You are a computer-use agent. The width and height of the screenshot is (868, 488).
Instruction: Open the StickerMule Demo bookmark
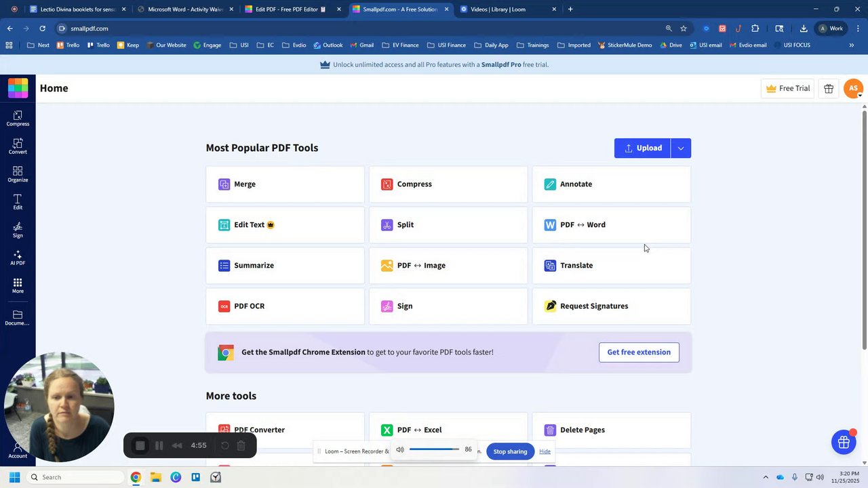pos(625,45)
